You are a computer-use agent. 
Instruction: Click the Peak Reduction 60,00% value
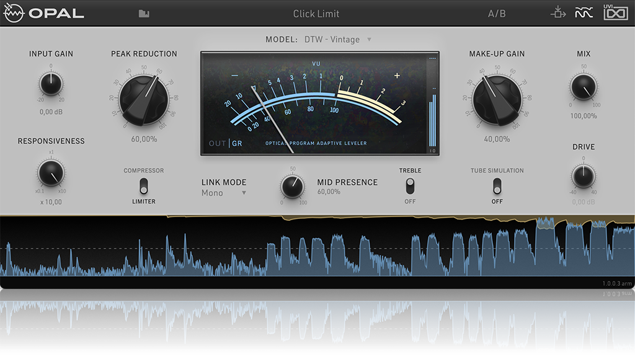pos(144,139)
